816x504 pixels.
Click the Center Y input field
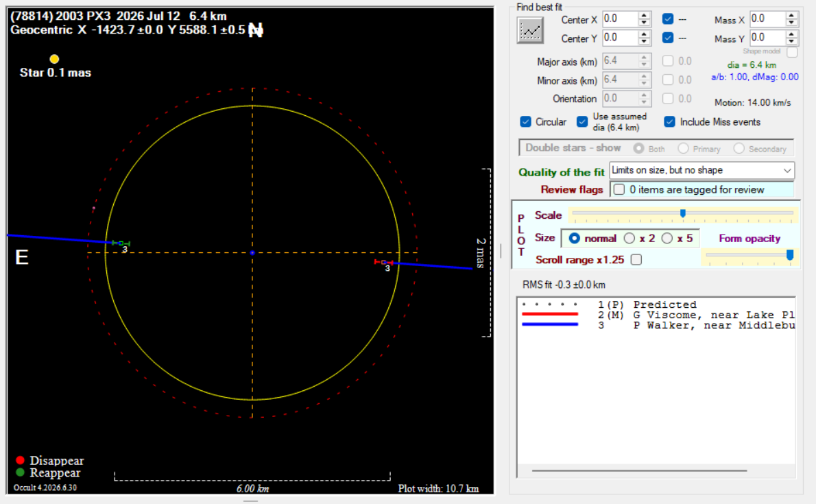(x=620, y=38)
